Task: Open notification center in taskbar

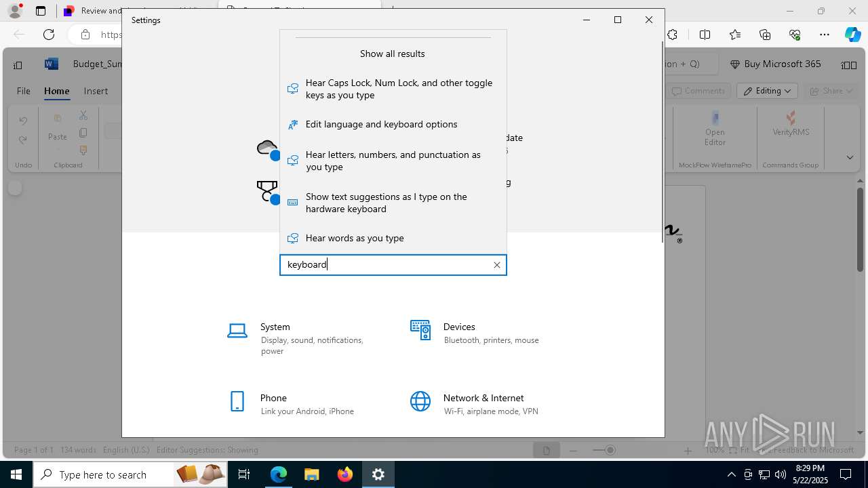Action: click(846, 474)
